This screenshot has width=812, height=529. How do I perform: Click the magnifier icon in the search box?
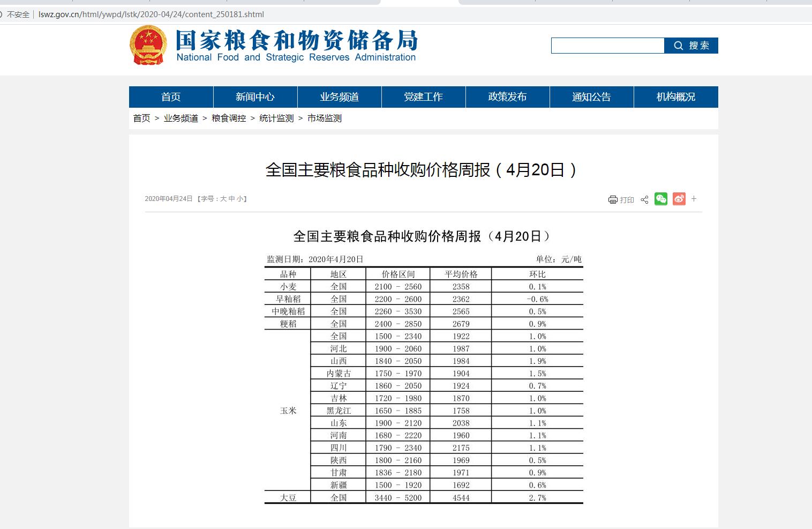tap(678, 46)
